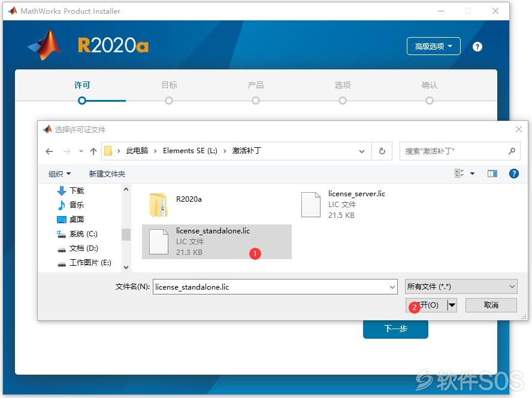This screenshot has width=532, height=398.
Task: Select 下载 in the navigation pane
Action: [x=71, y=191]
